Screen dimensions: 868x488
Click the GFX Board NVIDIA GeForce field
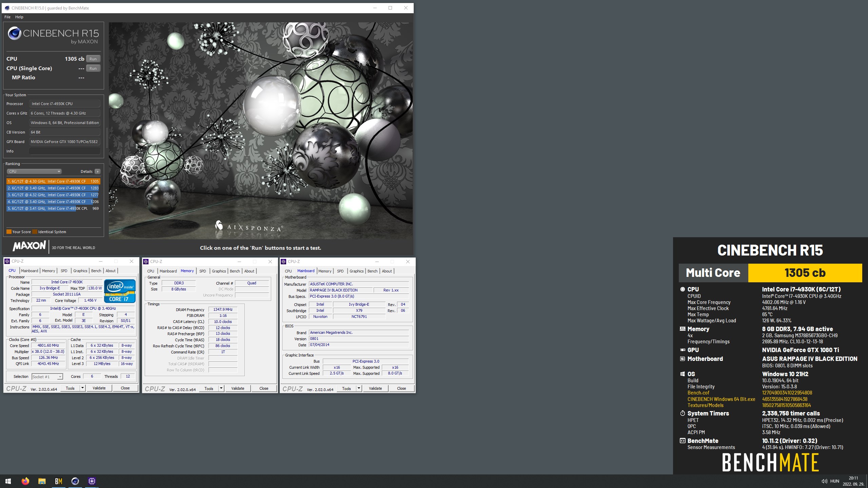click(x=64, y=142)
